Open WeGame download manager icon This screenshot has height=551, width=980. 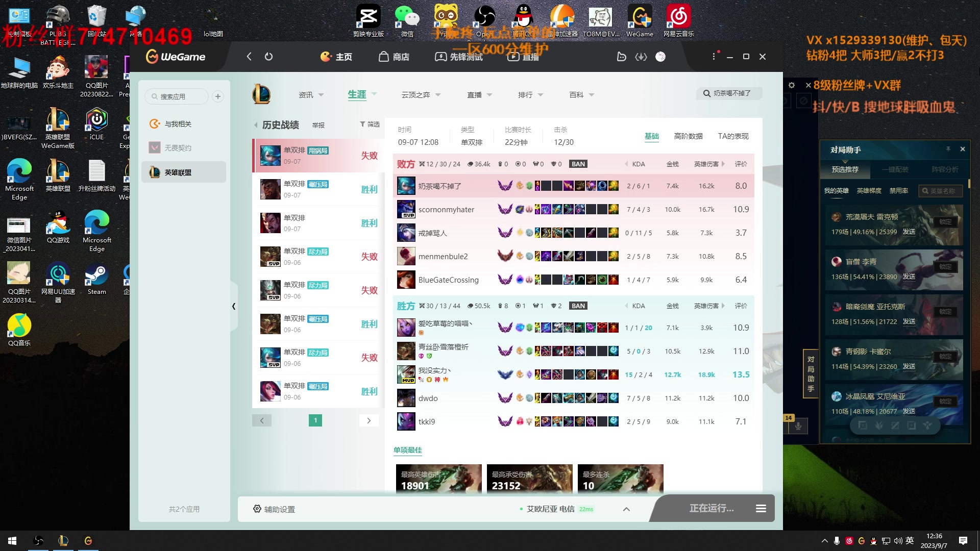point(641,57)
